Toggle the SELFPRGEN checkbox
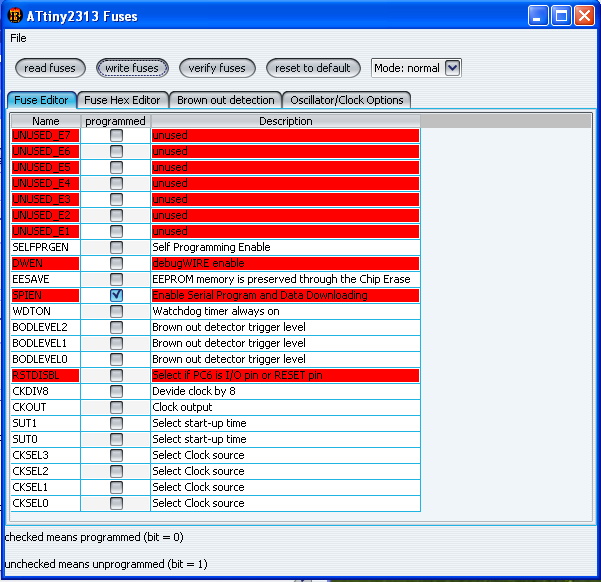 [116, 247]
